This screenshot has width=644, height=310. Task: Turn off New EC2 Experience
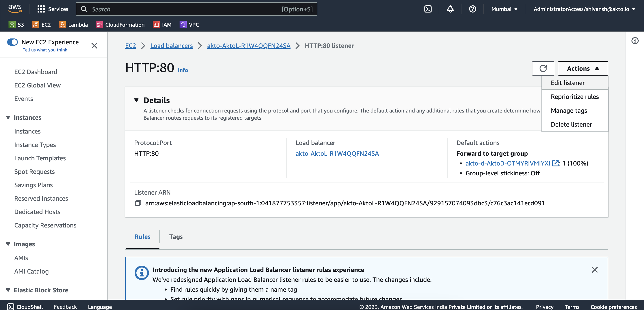pos(13,42)
